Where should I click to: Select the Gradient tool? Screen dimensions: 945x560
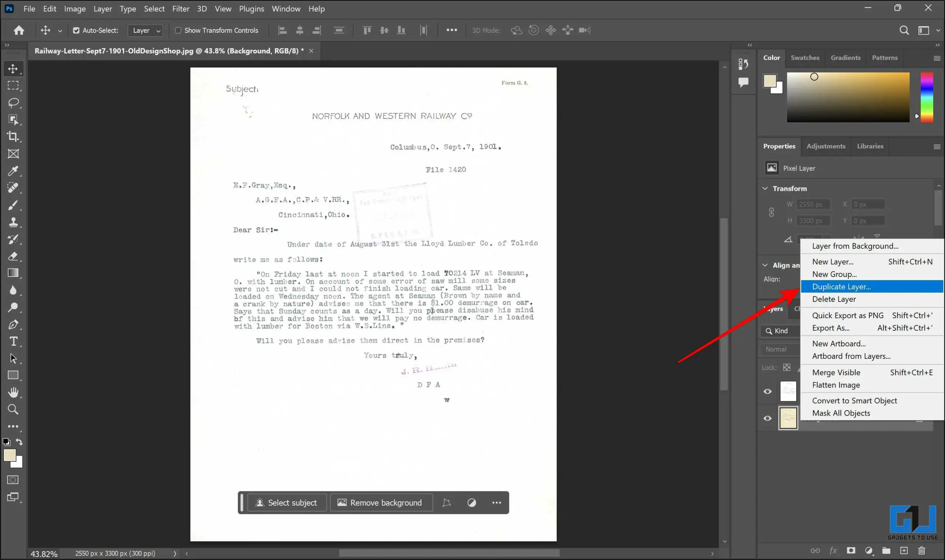[13, 273]
